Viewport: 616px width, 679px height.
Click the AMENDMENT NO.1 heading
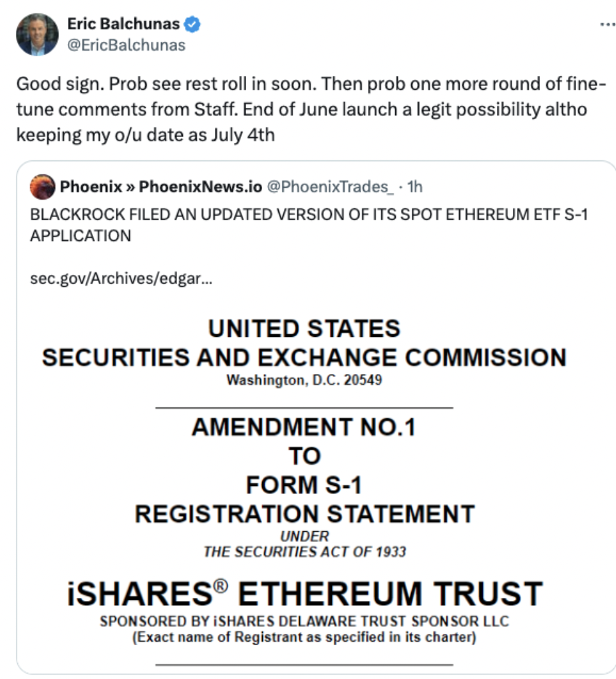point(304,427)
